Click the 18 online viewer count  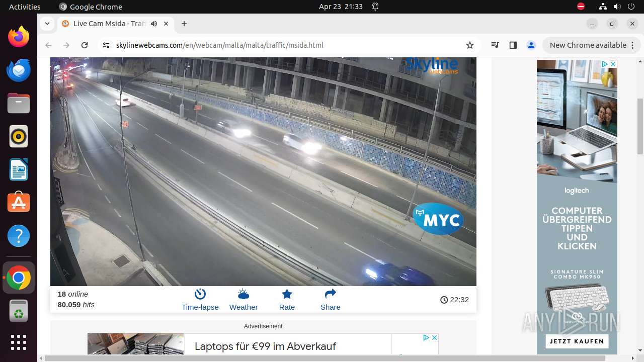73,294
